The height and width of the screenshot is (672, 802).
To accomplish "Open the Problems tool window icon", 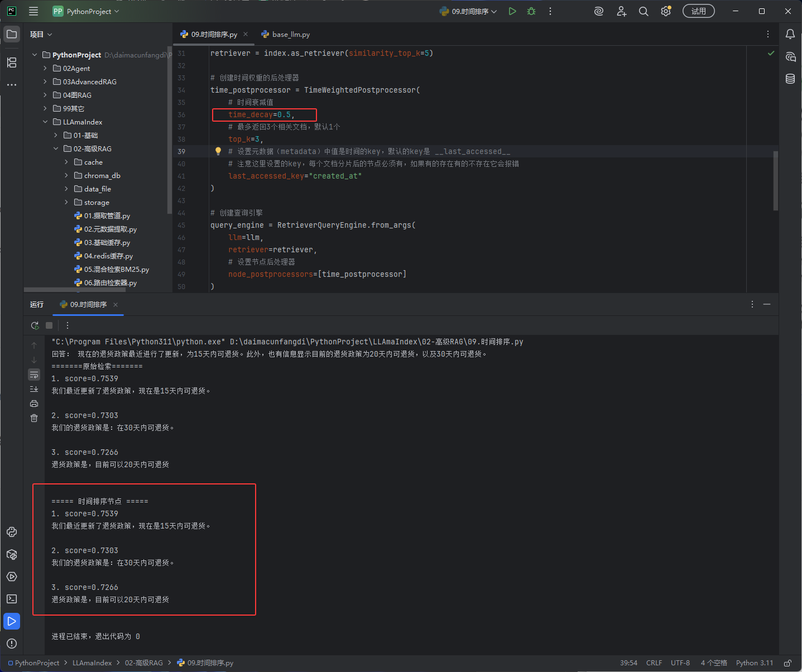I will point(12,644).
